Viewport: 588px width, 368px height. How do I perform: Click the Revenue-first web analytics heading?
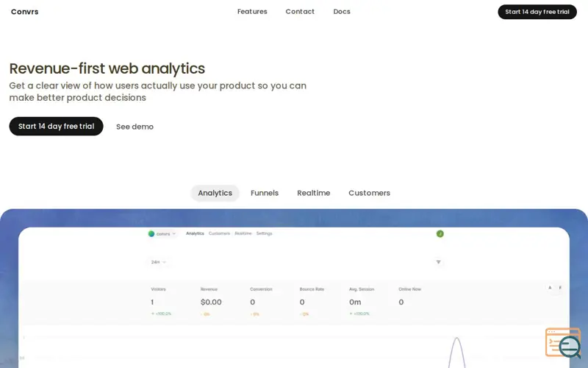click(107, 68)
